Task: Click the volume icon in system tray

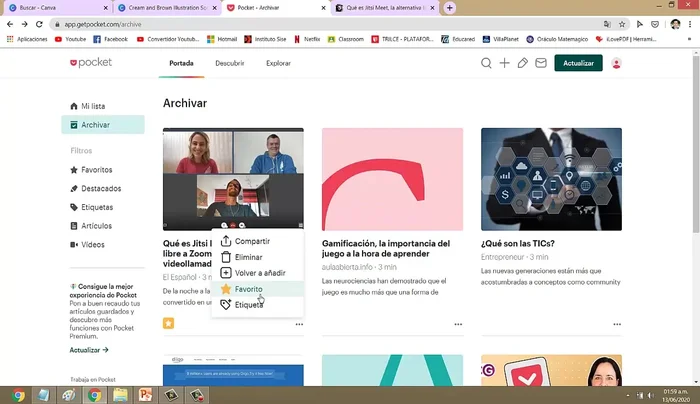Action: pos(651,395)
